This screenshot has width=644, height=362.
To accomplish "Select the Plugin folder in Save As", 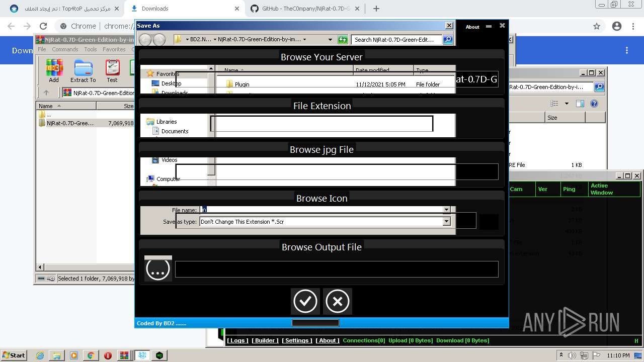I will (x=242, y=84).
